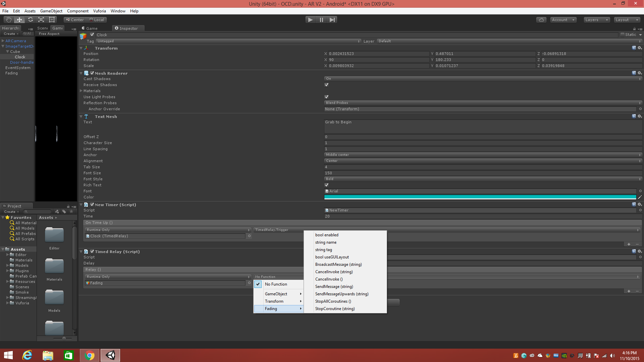
Task: Expand ARCamera in the Hierarchy
Action: coord(3,41)
